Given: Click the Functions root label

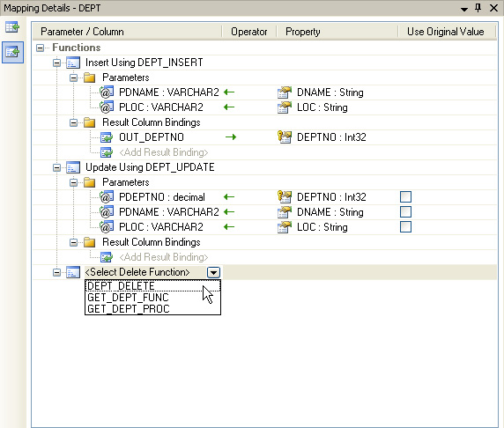Looking at the screenshot, I should point(76,48).
